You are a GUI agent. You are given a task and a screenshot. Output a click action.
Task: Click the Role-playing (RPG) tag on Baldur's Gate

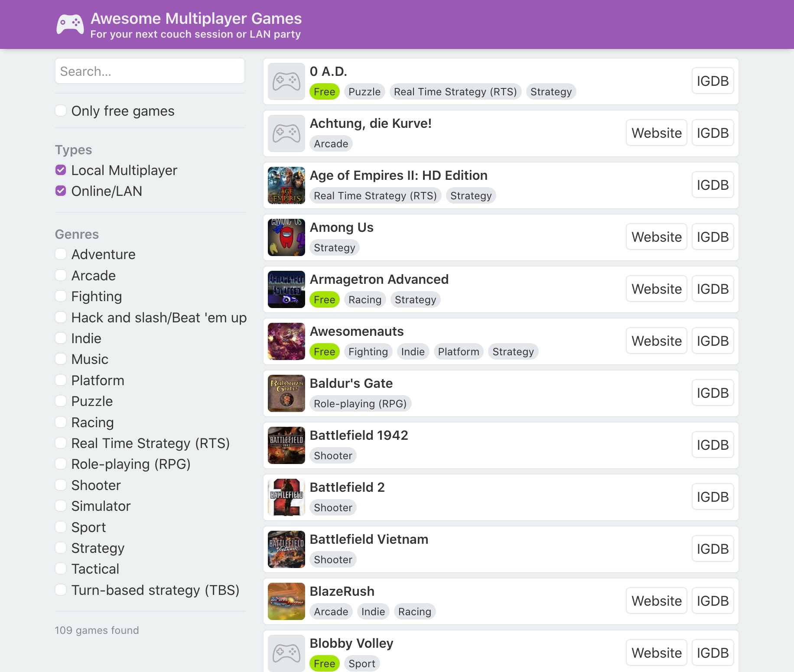pos(360,403)
